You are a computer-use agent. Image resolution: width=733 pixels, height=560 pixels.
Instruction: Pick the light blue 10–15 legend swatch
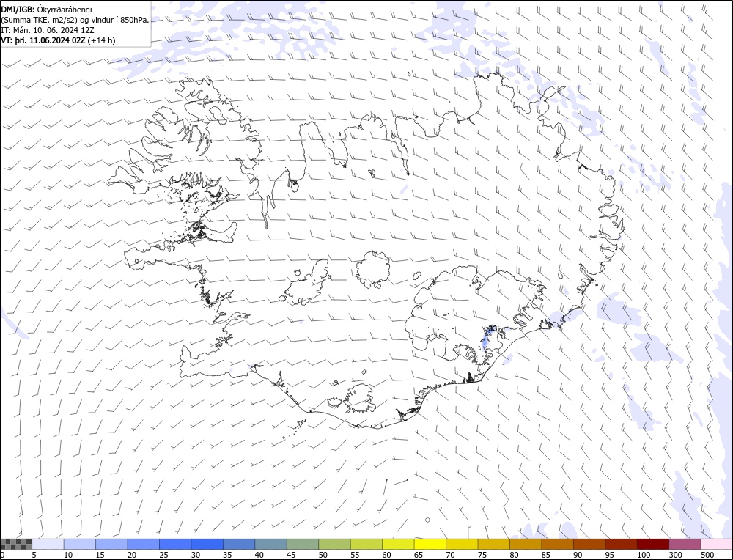point(80,544)
